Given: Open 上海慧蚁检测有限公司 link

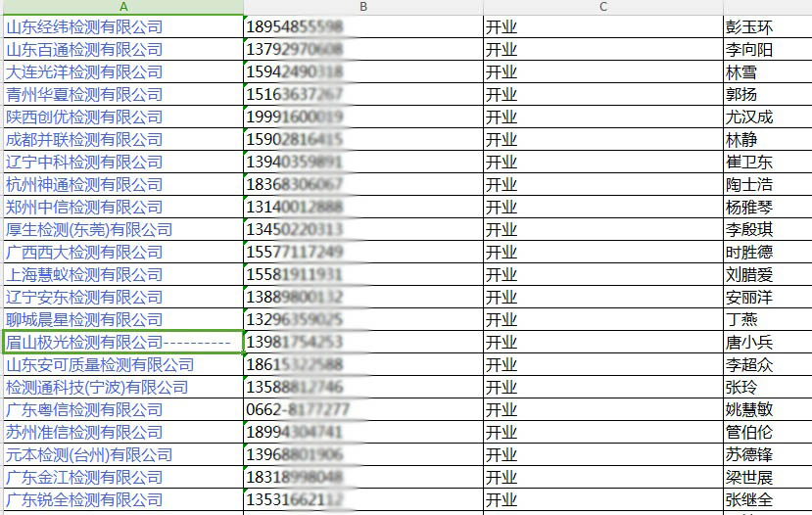Looking at the screenshot, I should point(84,275).
